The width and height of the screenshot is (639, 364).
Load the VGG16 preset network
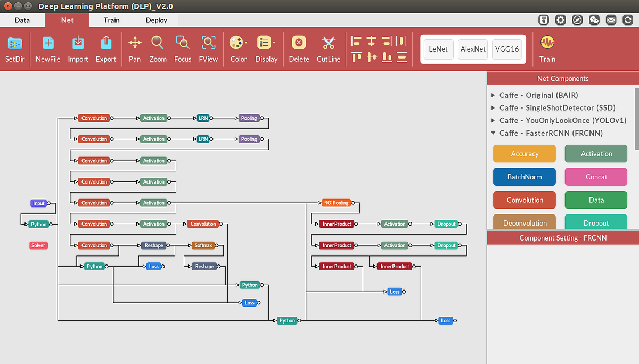tap(506, 49)
